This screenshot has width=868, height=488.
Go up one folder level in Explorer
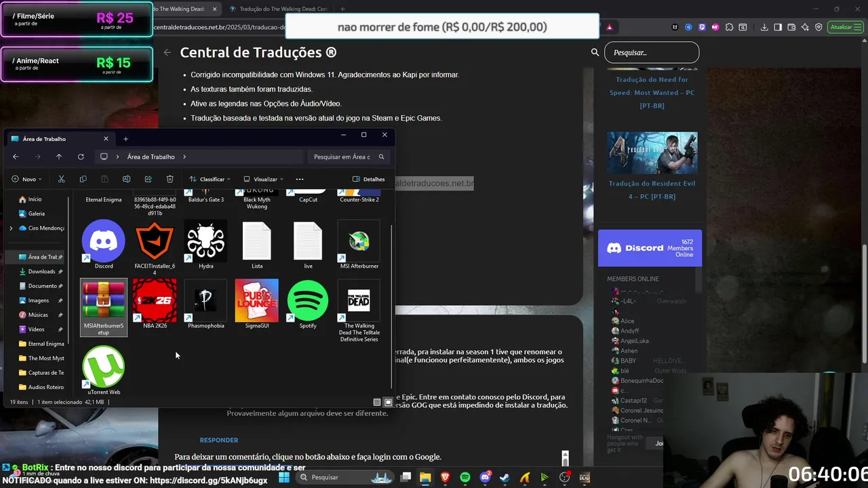coord(59,157)
